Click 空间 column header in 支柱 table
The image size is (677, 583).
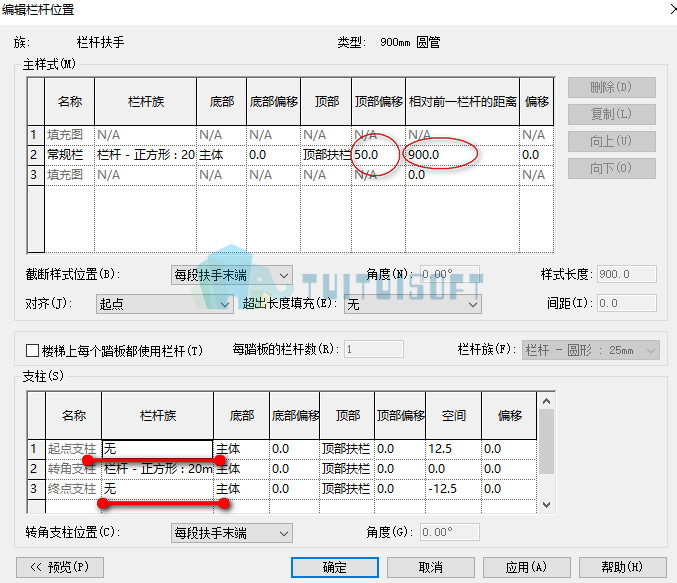click(453, 416)
